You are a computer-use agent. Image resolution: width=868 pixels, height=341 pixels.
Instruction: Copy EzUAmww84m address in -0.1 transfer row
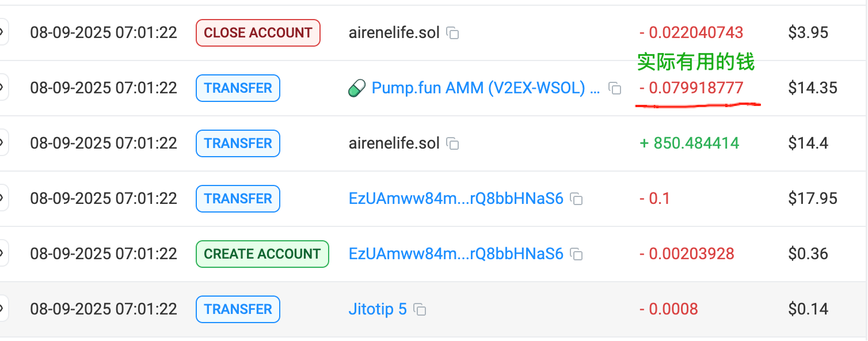click(576, 199)
